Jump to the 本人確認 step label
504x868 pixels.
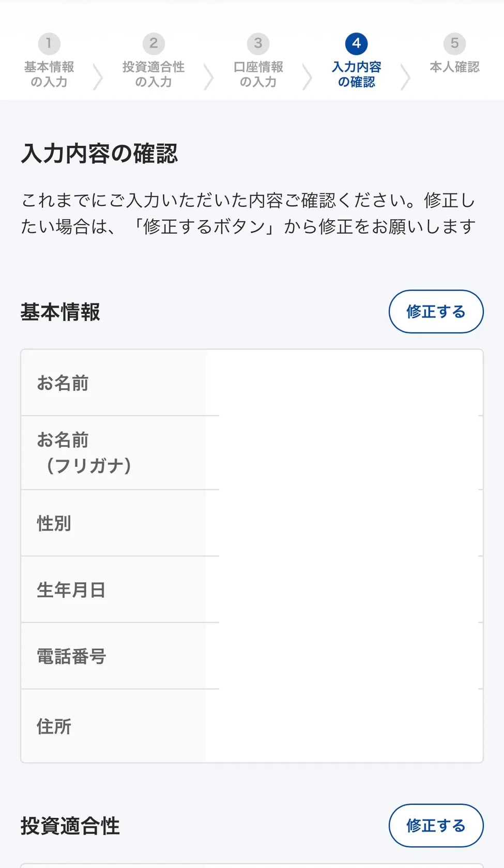454,67
